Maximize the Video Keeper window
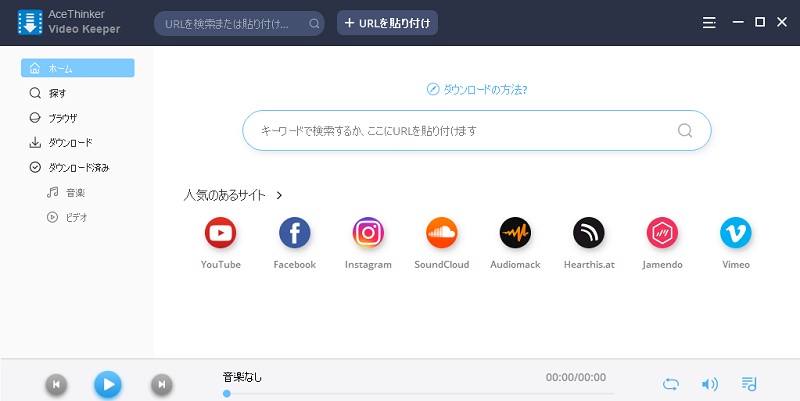800x401 pixels. point(760,22)
